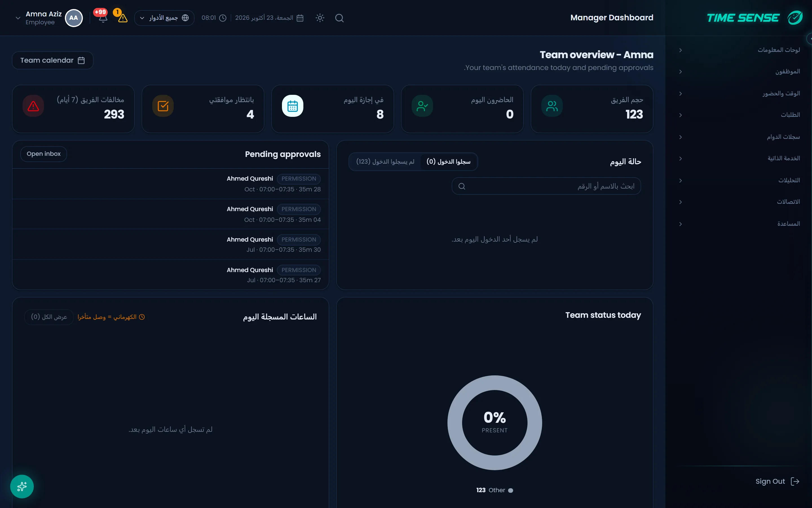Open the المساعدة sidebar menu
This screenshot has height=508, width=812.
[740, 224]
